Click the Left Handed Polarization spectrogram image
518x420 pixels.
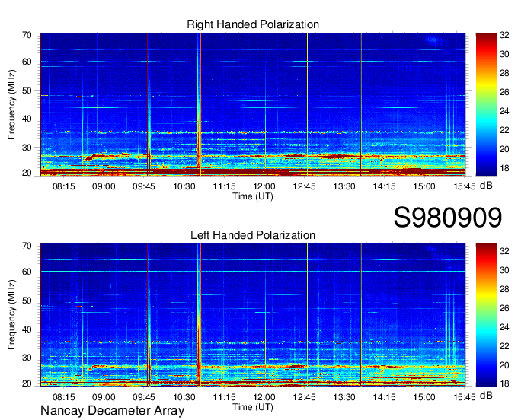(x=253, y=315)
